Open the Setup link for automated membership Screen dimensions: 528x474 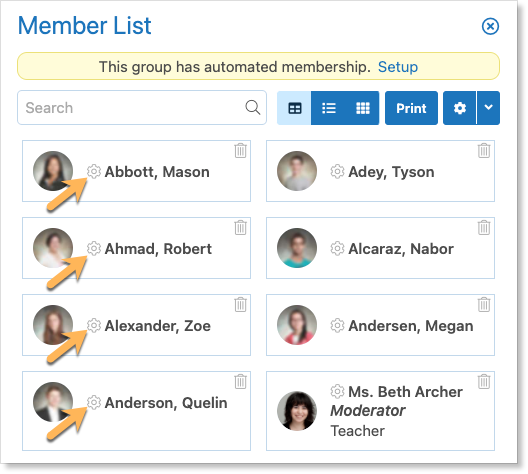(398, 67)
